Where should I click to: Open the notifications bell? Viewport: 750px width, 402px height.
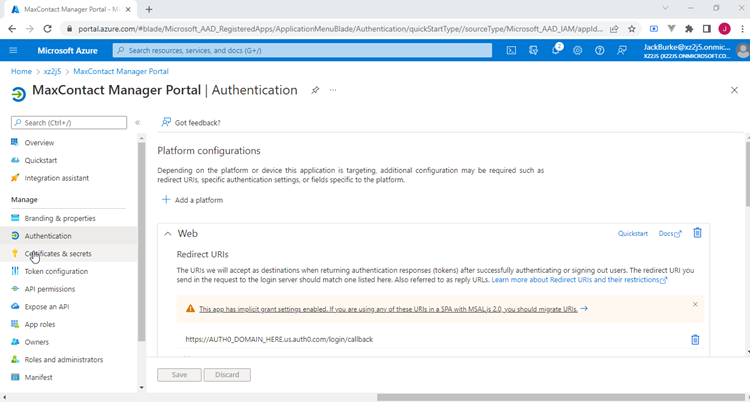tap(555, 50)
